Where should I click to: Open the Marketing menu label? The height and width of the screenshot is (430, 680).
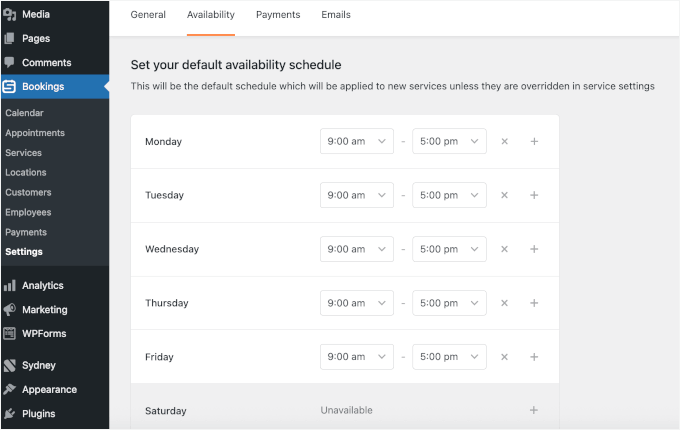pyautogui.click(x=45, y=309)
